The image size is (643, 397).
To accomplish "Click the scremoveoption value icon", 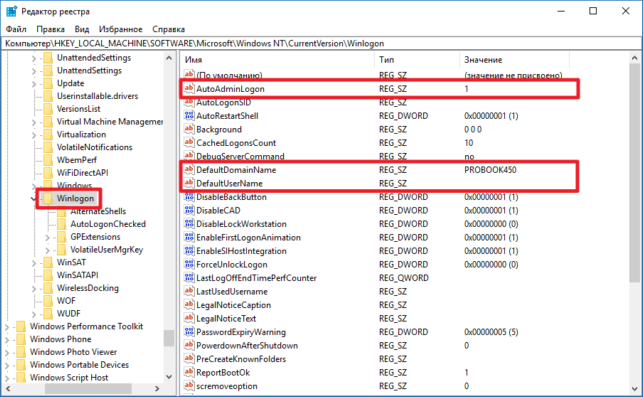I will [x=189, y=386].
